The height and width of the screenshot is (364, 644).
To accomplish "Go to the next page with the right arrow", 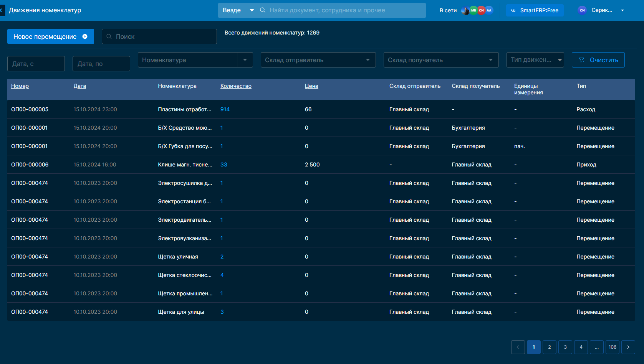I will coord(628,347).
